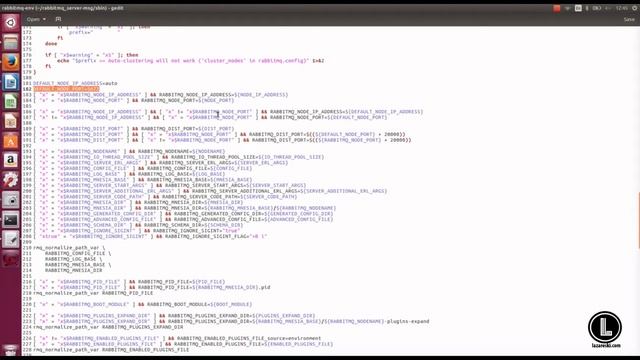Launch LibreOffice Writer from the launcher

point(11,82)
